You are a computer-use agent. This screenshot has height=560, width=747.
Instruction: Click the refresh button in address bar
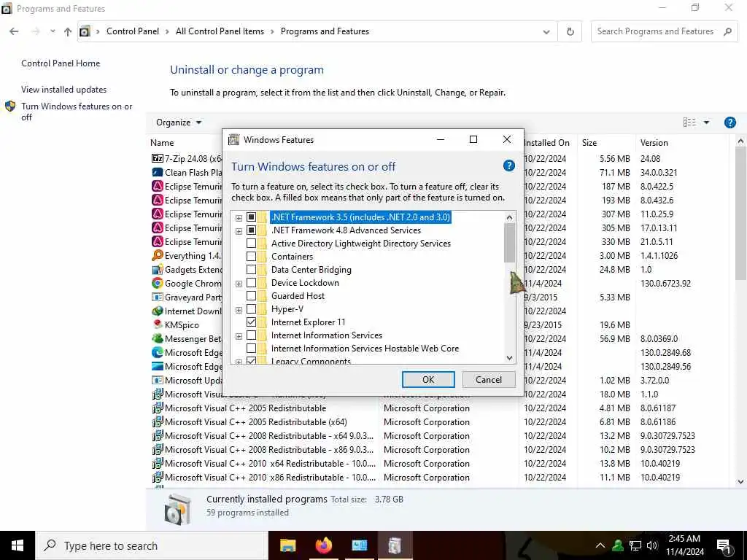(x=570, y=31)
